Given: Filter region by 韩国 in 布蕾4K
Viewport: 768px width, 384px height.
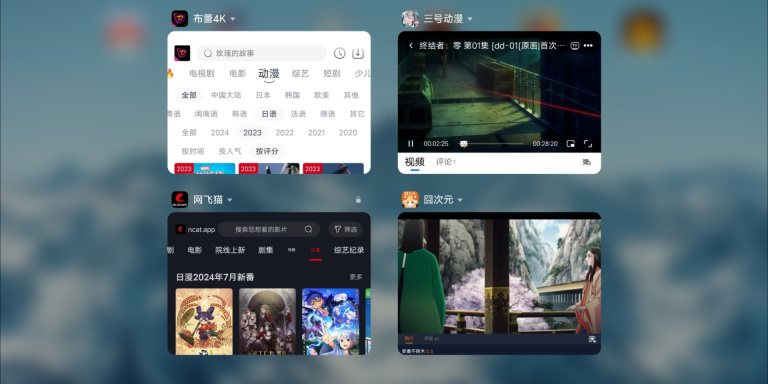Looking at the screenshot, I should (292, 95).
